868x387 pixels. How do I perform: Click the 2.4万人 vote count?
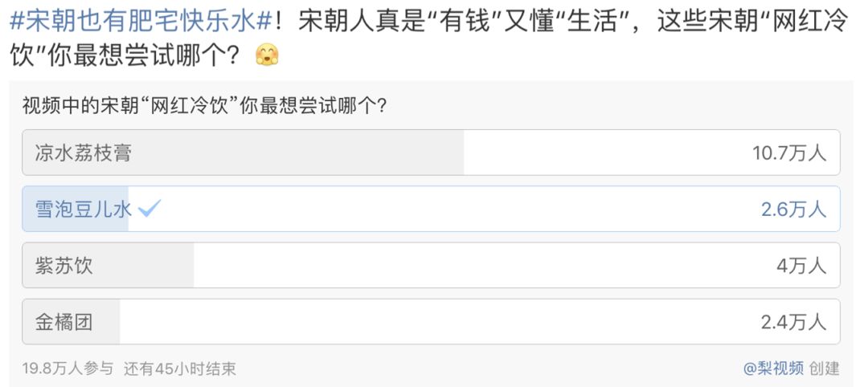pos(793,322)
